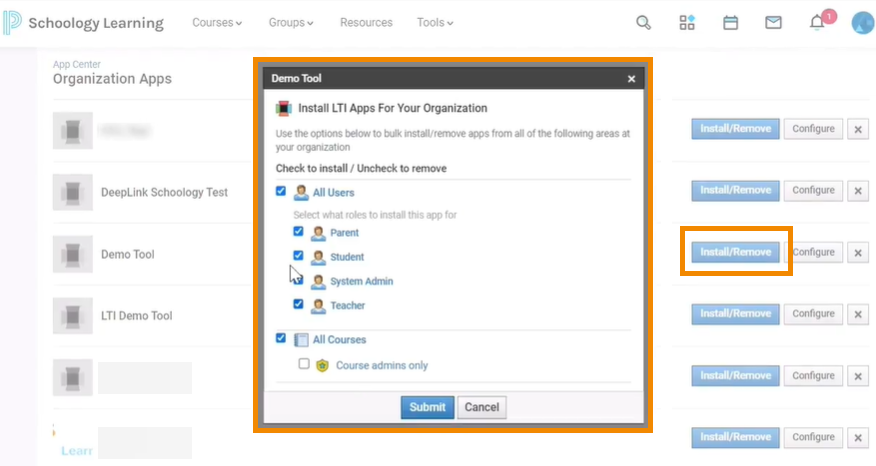Viewport: 876px width, 466px height.
Task: Expand the Tools dropdown menu
Action: point(435,23)
